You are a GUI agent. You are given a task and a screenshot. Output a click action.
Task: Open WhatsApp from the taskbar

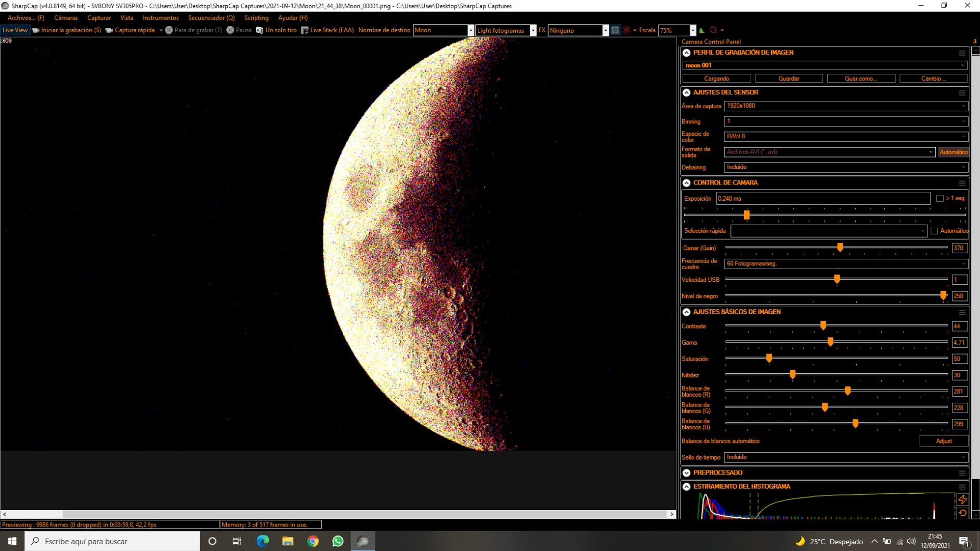[x=337, y=541]
